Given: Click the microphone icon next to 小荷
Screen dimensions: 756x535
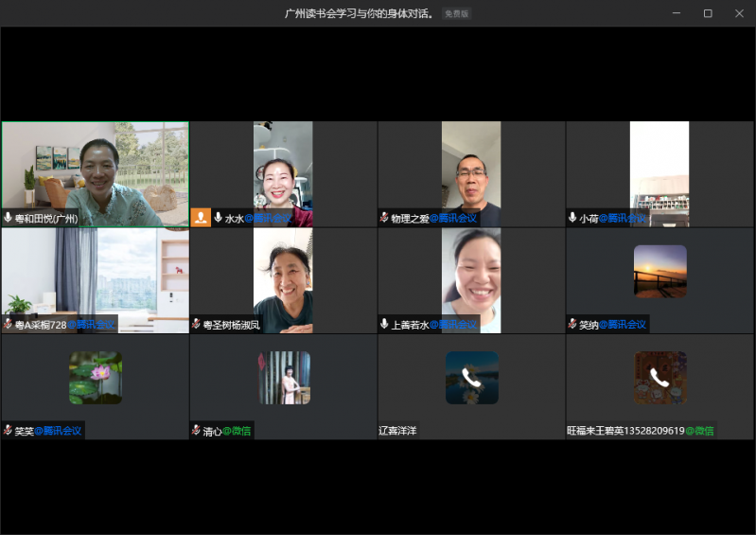Looking at the screenshot, I should [x=572, y=218].
